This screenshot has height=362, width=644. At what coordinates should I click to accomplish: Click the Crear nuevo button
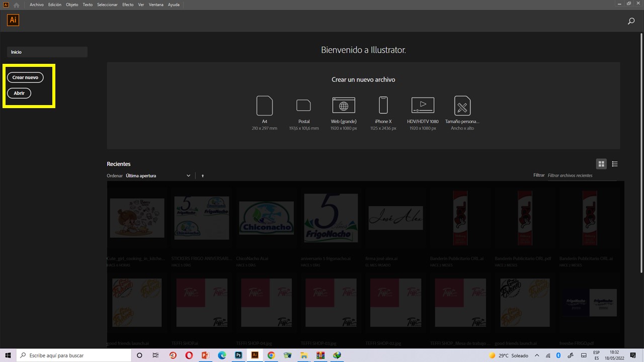point(25,77)
